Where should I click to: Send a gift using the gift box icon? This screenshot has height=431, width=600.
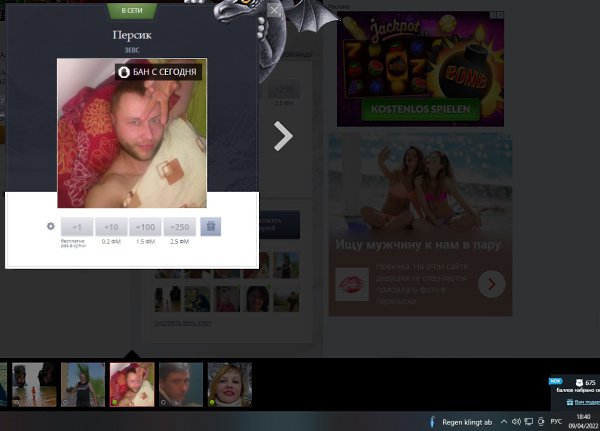pos(210,226)
